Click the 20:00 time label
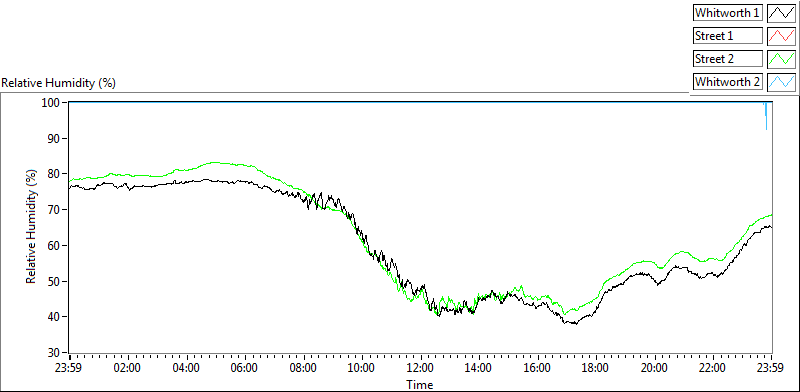 click(655, 368)
